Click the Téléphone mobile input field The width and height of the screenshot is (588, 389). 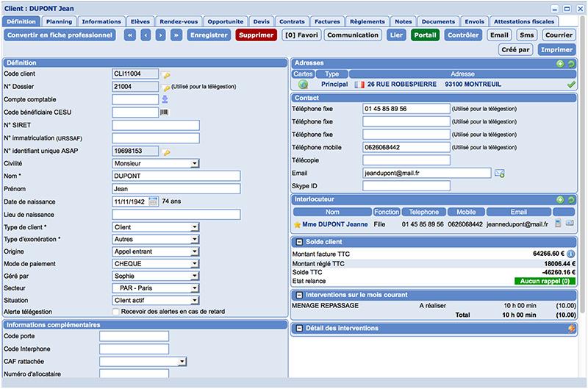coord(406,147)
